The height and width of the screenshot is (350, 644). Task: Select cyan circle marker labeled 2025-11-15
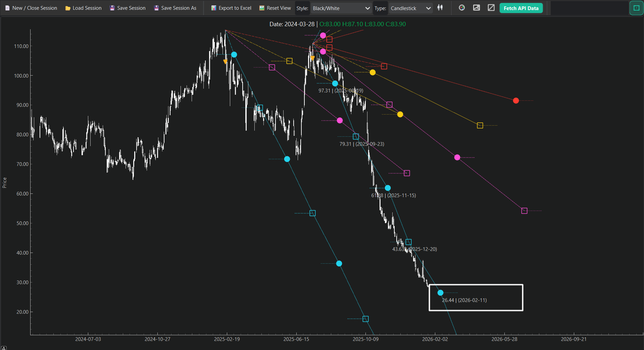coord(388,188)
